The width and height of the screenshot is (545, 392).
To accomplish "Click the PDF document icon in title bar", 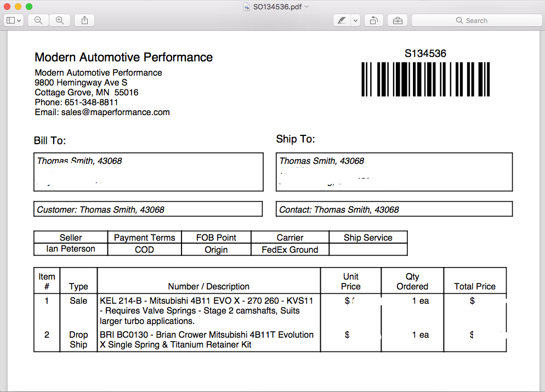I will click(247, 7).
